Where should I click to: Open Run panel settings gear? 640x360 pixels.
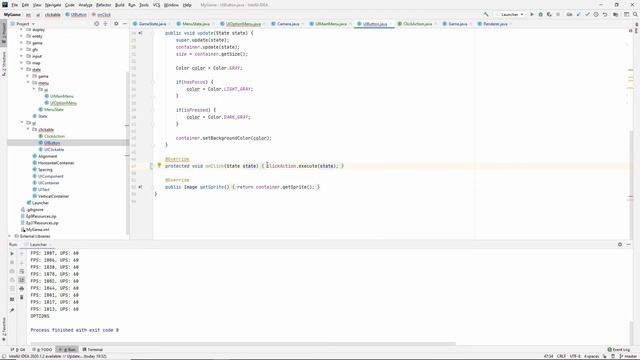pyautogui.click(x=620, y=244)
